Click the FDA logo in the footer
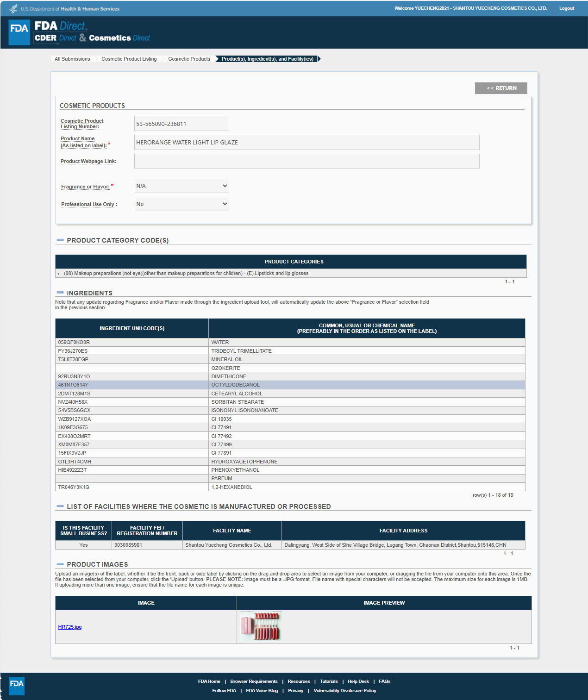 [x=17, y=686]
